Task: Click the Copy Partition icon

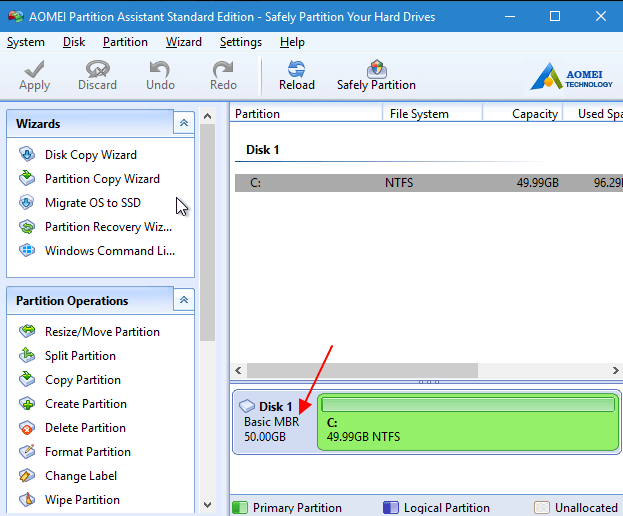Action: [27, 379]
